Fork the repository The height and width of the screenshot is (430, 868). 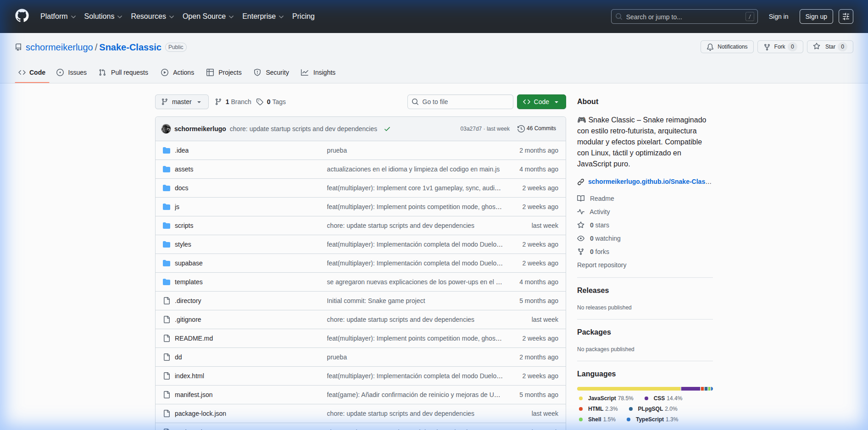(x=779, y=47)
